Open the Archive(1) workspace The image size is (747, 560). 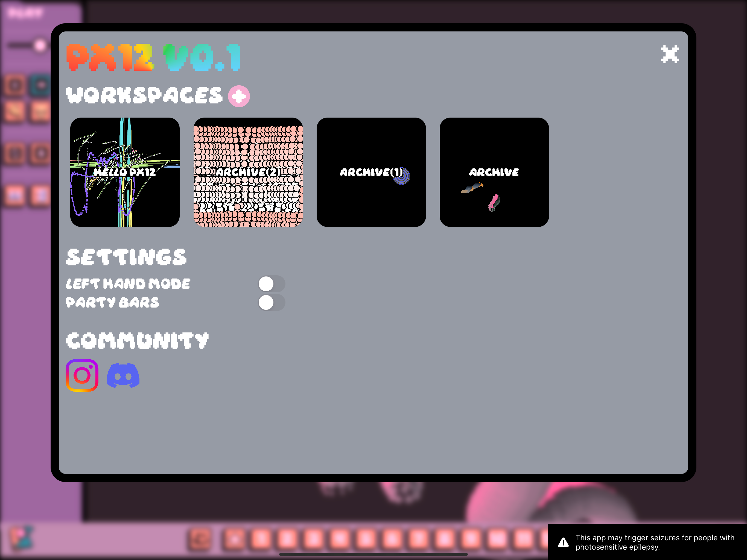coord(371,172)
